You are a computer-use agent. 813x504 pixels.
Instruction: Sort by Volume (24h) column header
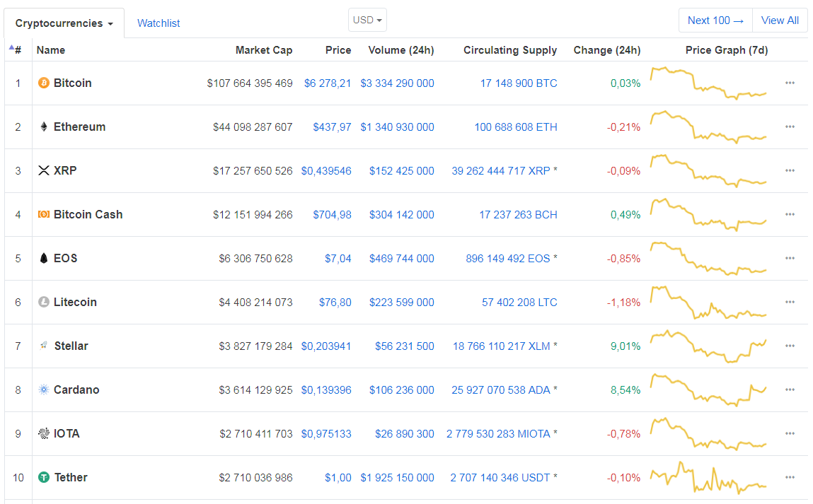[401, 50]
